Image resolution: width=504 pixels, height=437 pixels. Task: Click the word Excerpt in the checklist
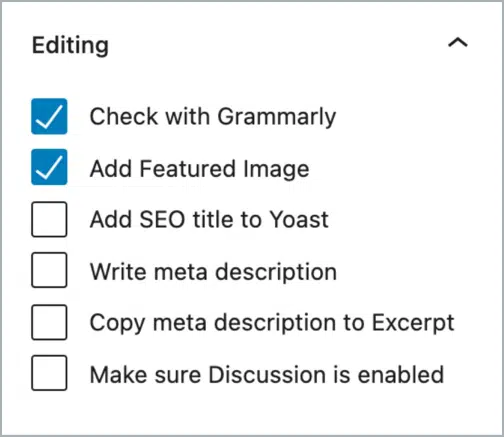click(x=413, y=323)
